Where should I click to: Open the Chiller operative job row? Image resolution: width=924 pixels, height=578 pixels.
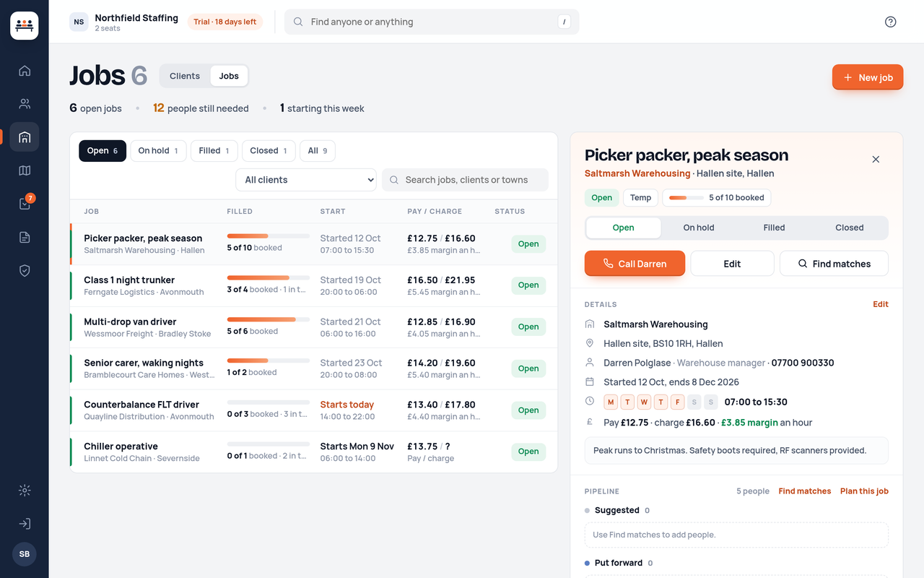point(313,452)
